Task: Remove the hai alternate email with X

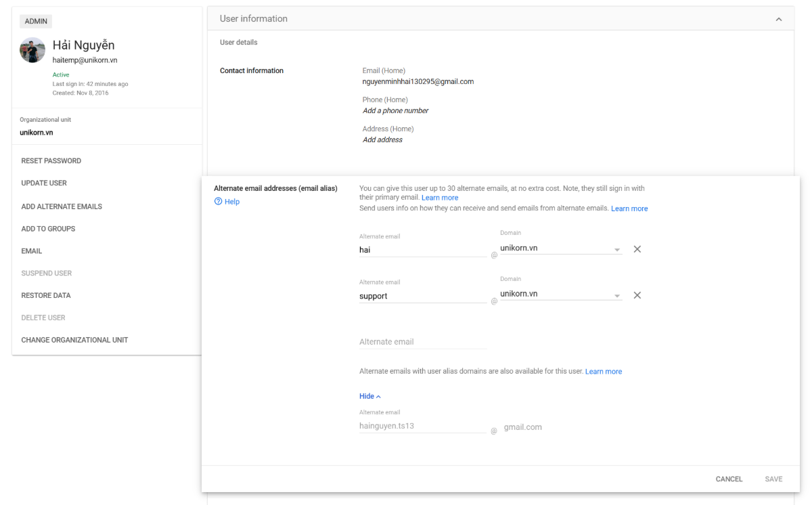Action: (637, 249)
